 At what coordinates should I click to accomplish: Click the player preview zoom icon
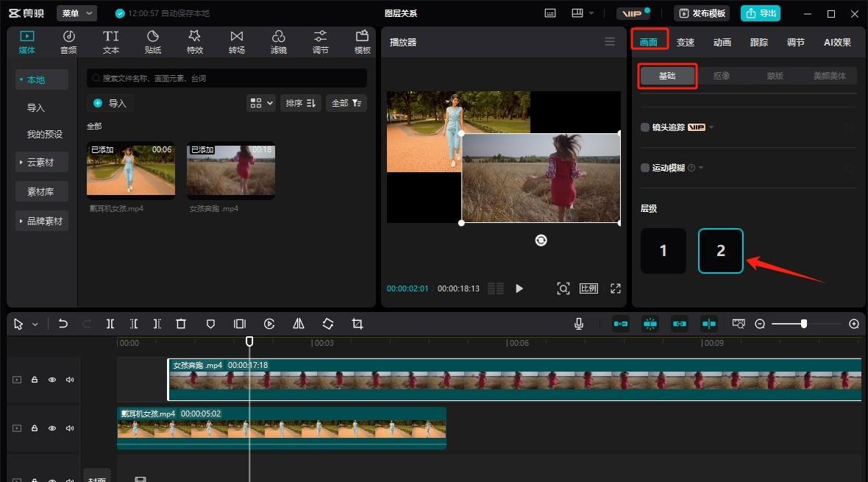pyautogui.click(x=563, y=288)
